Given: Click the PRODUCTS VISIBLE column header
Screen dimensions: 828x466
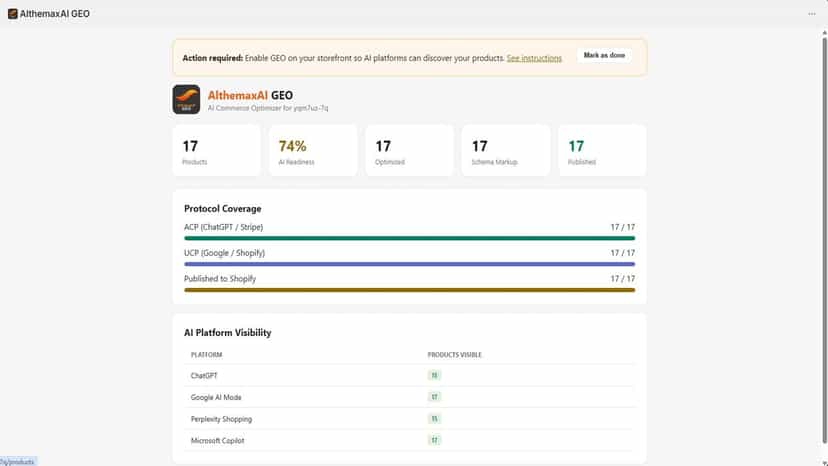Looking at the screenshot, I should point(455,355).
